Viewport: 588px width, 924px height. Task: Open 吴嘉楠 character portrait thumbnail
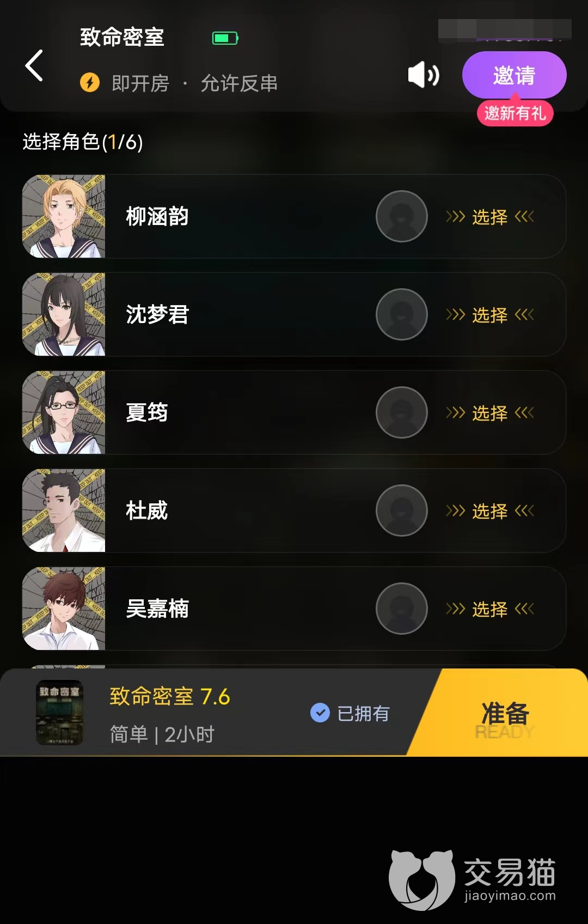64,609
